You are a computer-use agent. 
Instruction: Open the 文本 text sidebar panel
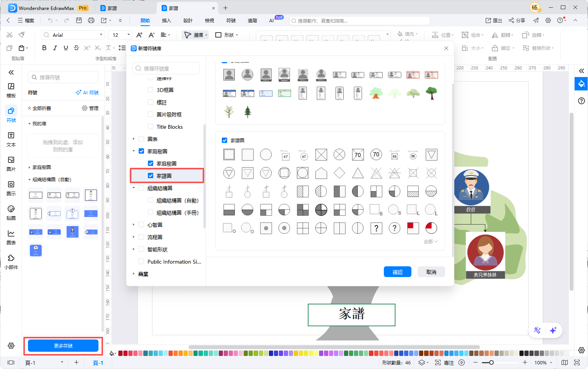pyautogui.click(x=11, y=139)
